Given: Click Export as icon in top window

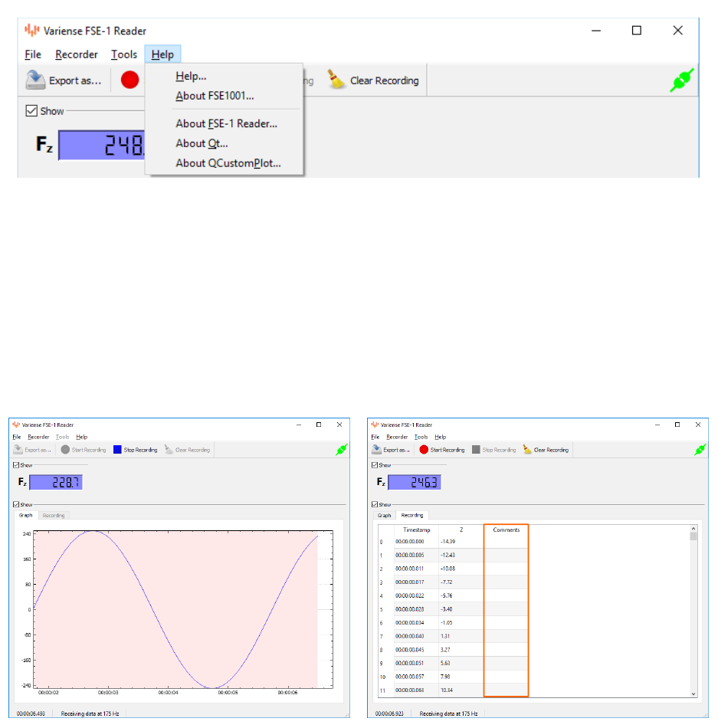Looking at the screenshot, I should [35, 80].
